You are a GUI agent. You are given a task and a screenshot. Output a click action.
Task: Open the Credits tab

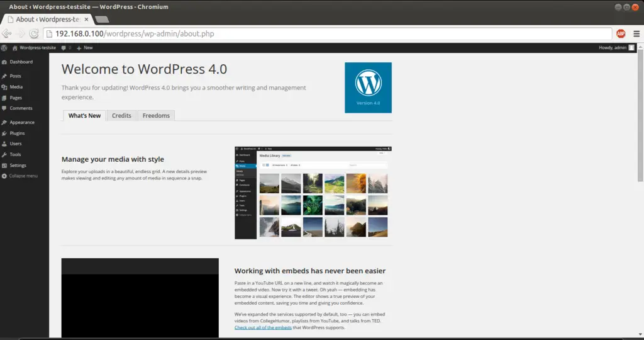[x=121, y=115]
